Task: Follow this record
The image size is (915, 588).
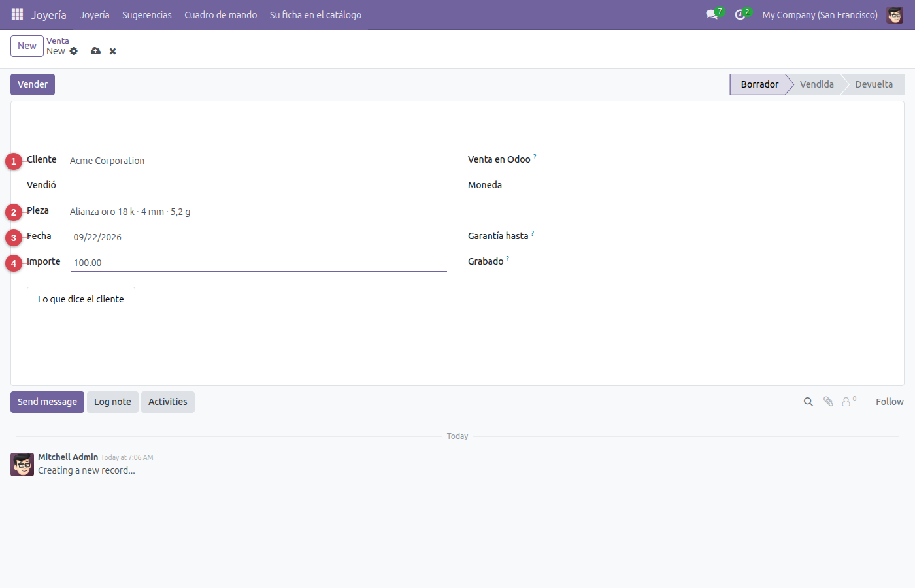Action: (890, 402)
